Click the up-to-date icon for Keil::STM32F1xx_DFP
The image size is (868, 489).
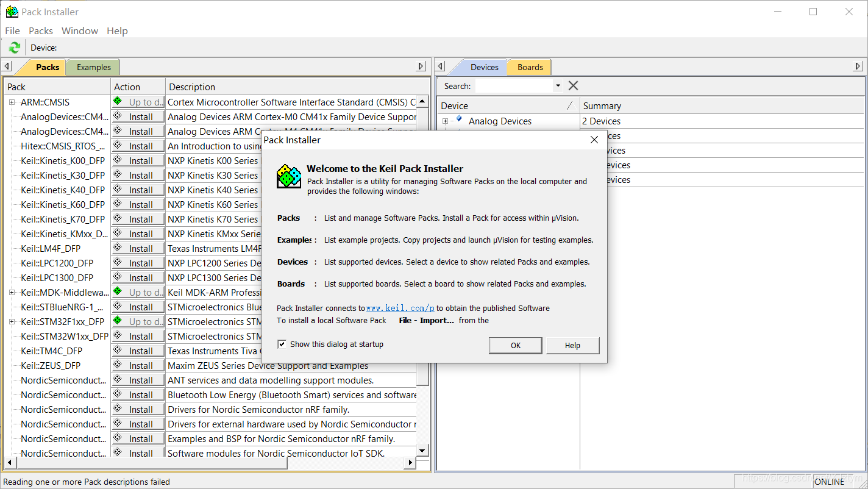(x=118, y=321)
